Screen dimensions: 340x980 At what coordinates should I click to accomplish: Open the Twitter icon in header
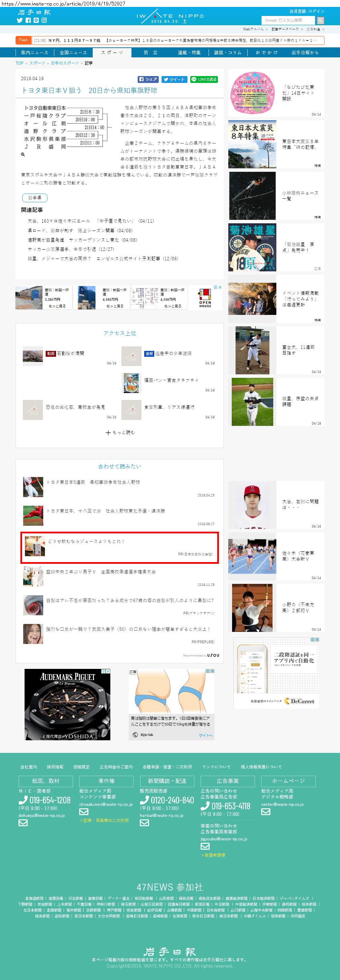click(x=20, y=20)
